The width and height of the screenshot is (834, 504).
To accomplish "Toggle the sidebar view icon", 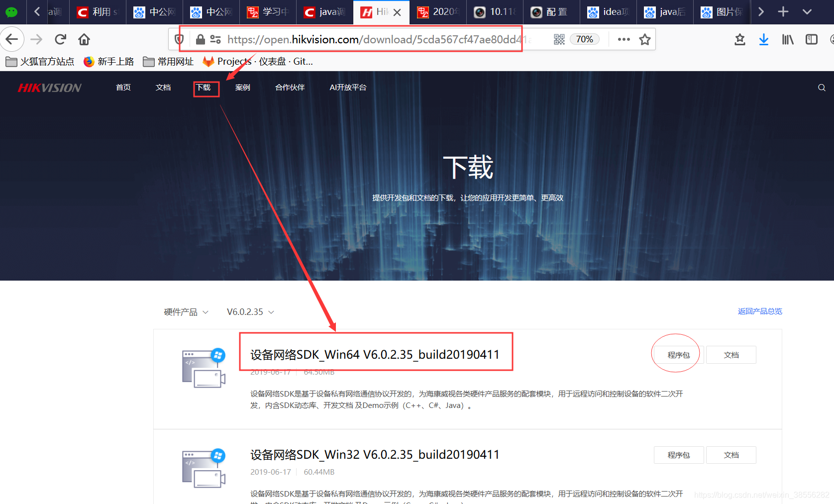I will pos(812,39).
